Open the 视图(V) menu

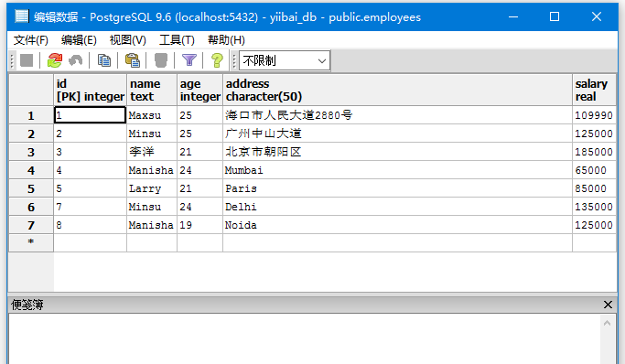[x=127, y=40]
